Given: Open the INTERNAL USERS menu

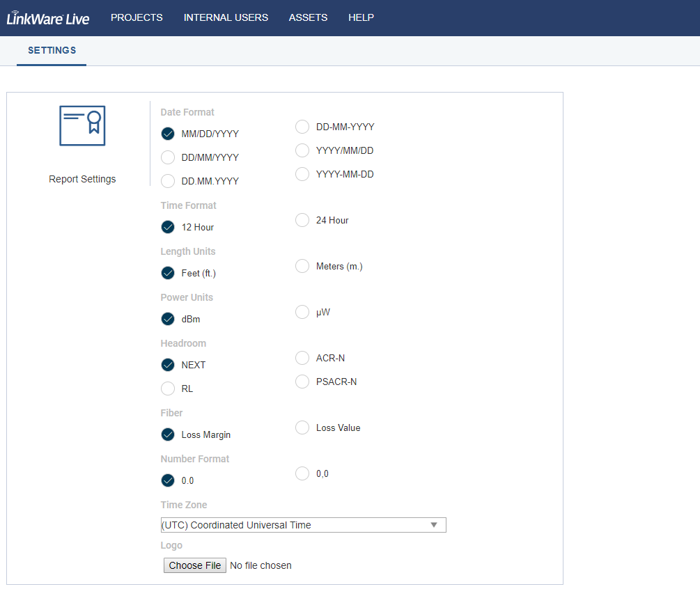Looking at the screenshot, I should [226, 17].
